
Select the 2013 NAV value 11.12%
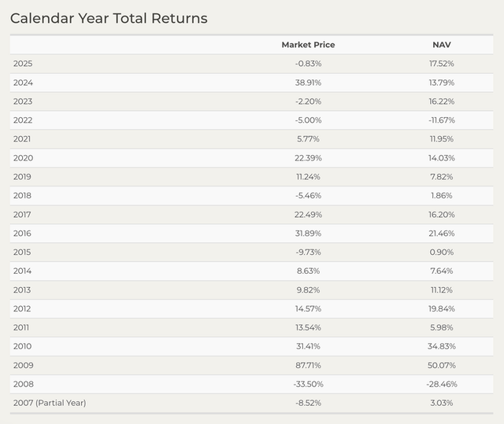coord(441,289)
